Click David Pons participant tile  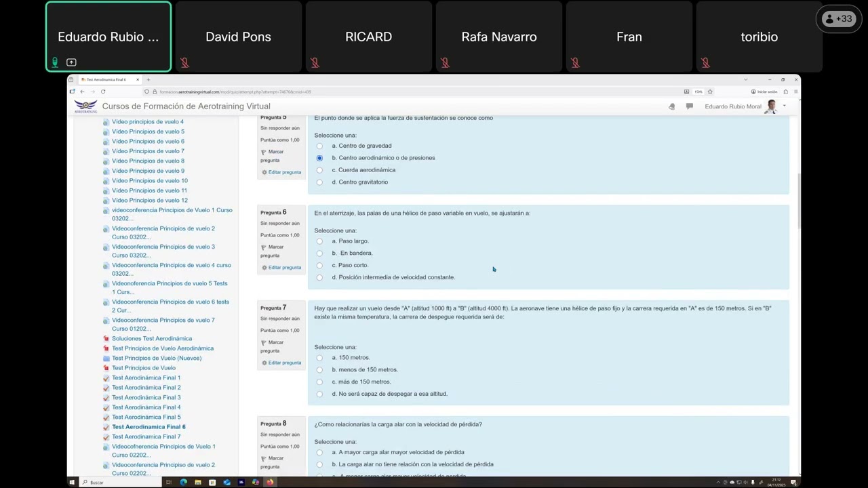click(x=239, y=37)
